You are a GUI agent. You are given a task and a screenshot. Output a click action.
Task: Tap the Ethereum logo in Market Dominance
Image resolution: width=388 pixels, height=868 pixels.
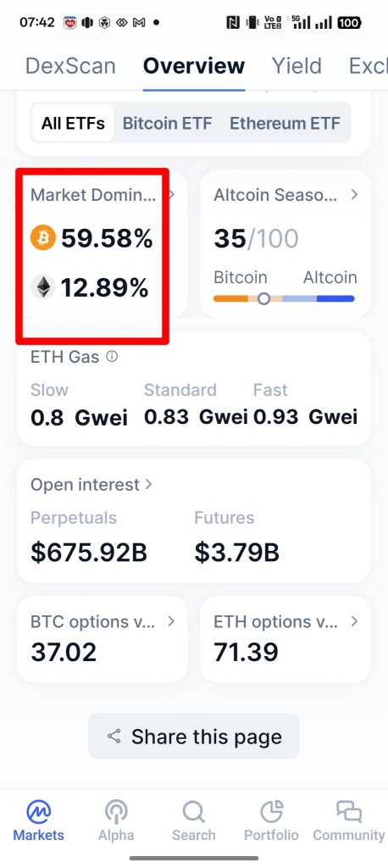click(43, 287)
